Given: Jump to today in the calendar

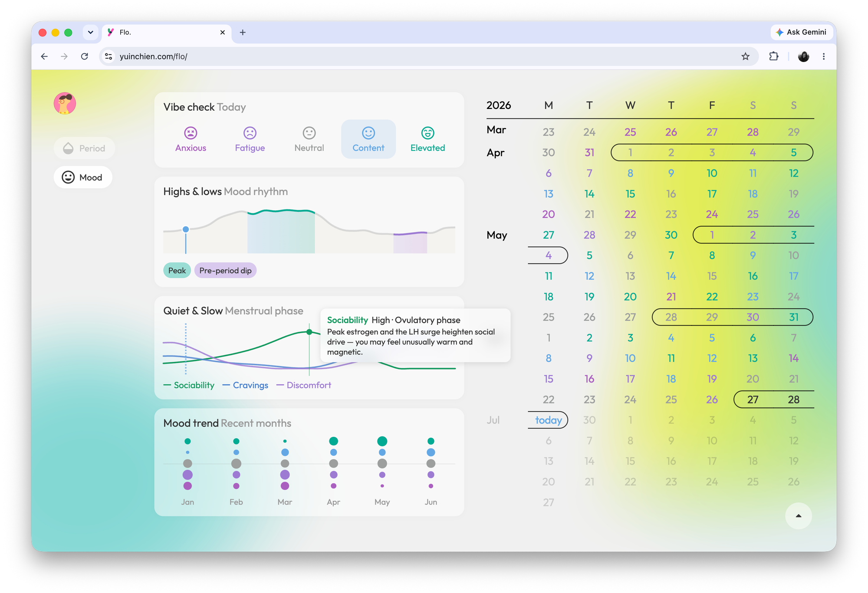Looking at the screenshot, I should (548, 420).
